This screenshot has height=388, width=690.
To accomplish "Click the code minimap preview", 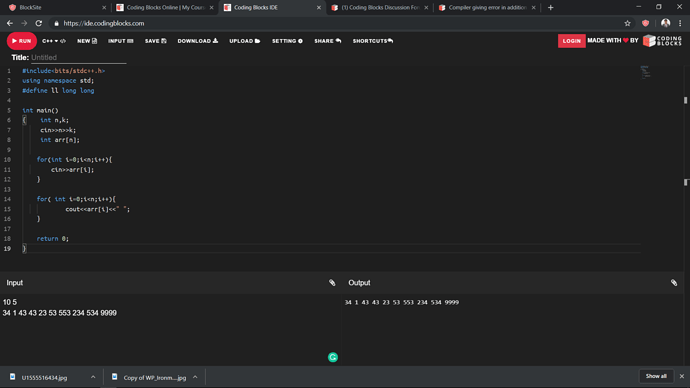I will click(x=645, y=72).
